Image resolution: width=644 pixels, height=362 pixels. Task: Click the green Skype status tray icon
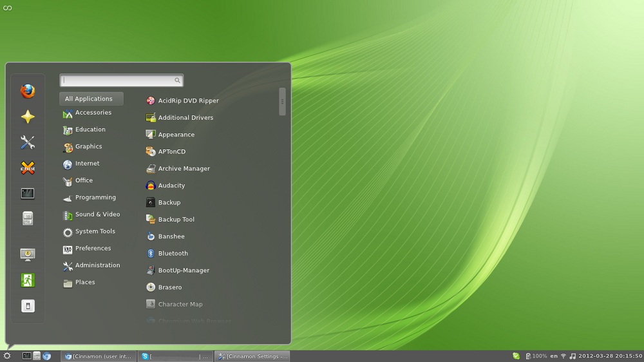pos(516,356)
